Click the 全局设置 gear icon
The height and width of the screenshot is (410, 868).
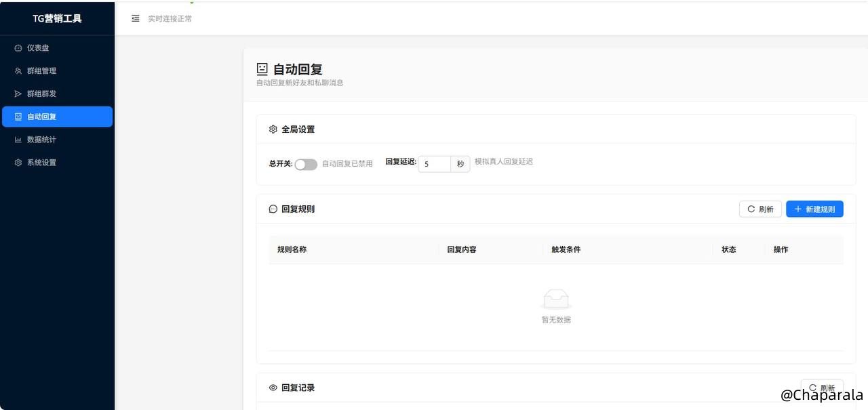pyautogui.click(x=273, y=129)
